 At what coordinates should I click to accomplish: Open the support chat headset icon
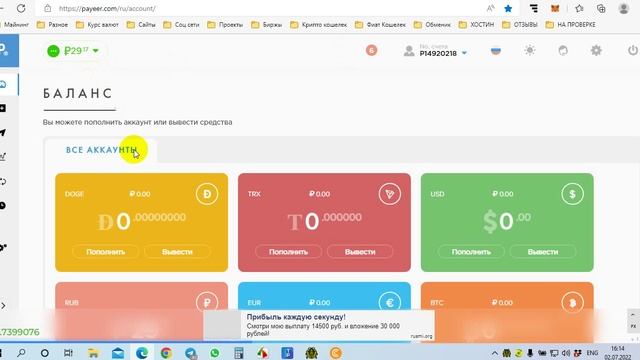[563, 50]
